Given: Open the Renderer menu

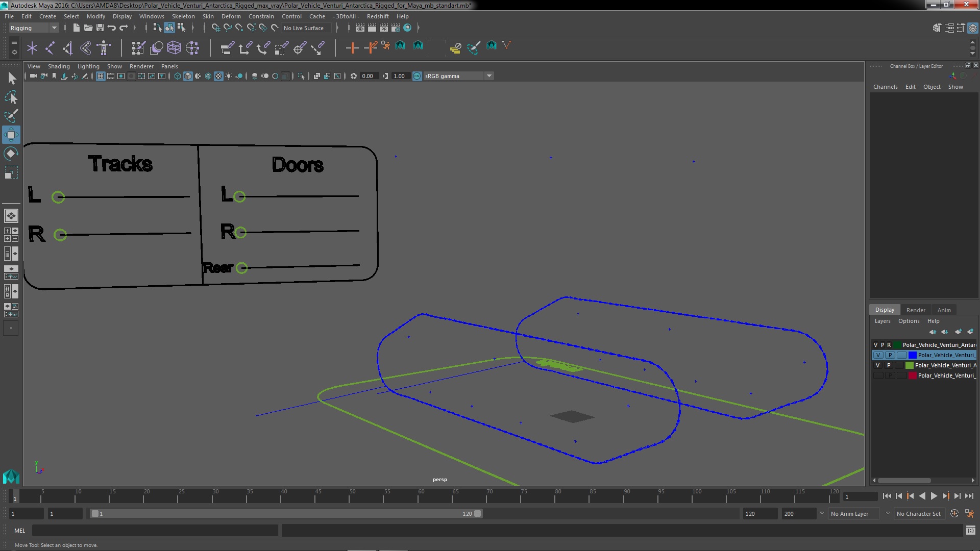Looking at the screenshot, I should point(141,66).
